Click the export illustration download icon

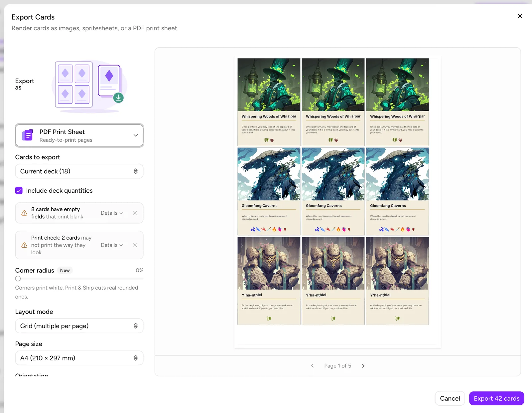click(118, 98)
